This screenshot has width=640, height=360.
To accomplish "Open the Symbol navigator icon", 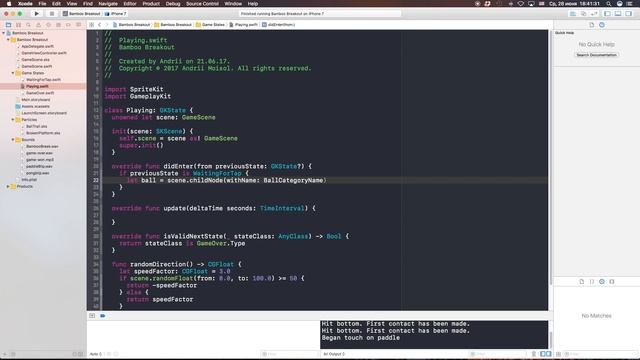I will [18, 25].
